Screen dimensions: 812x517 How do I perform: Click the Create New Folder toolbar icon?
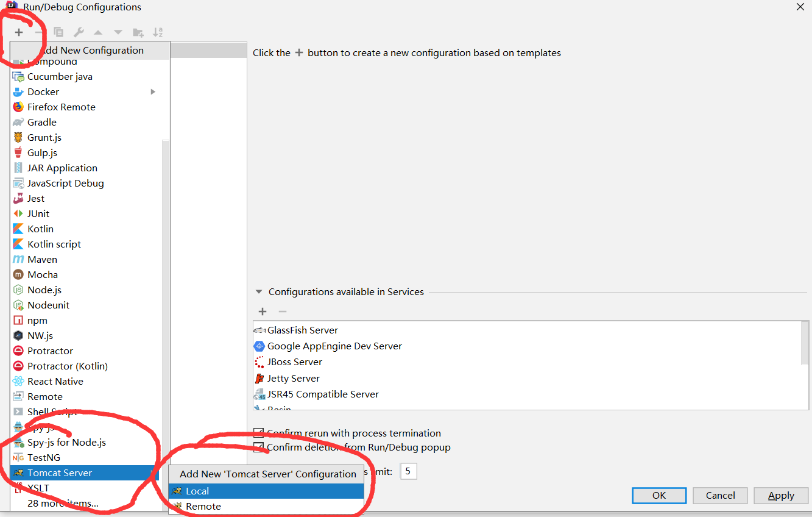tap(138, 32)
